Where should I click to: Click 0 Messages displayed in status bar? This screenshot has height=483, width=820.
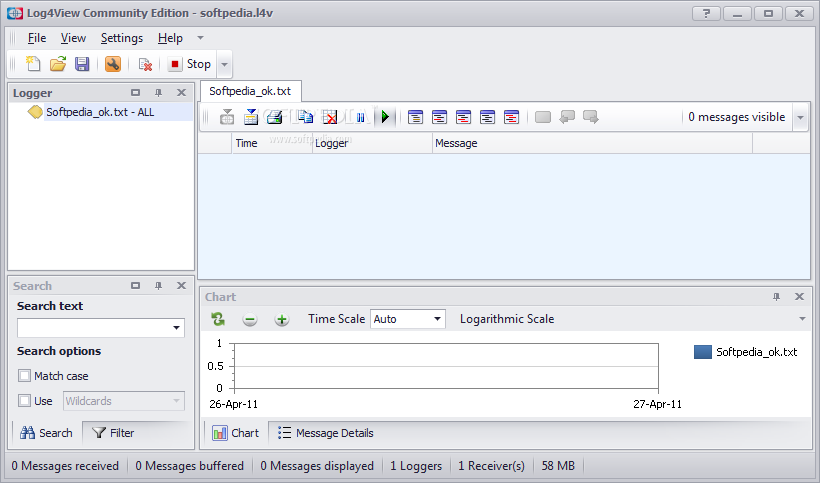317,466
